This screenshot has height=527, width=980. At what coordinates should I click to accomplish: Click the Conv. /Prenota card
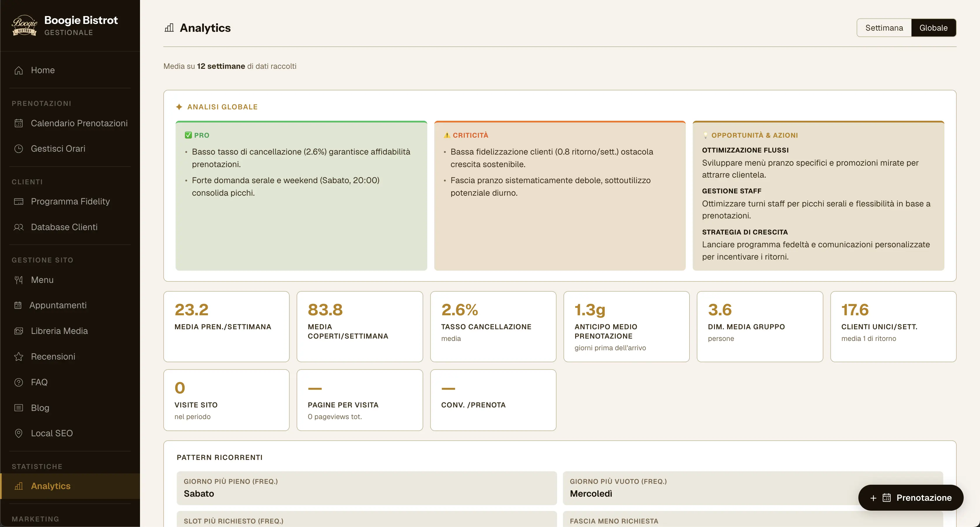[493, 400]
